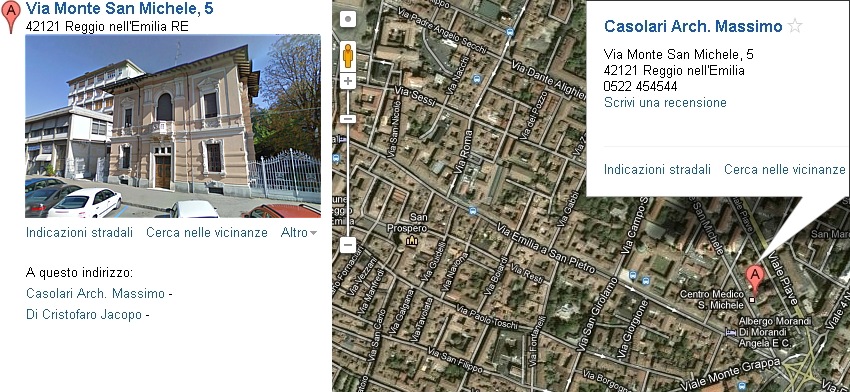Click Cerca nelle vicinanze in info bubble
This screenshot has width=850, height=392.
coord(784,170)
